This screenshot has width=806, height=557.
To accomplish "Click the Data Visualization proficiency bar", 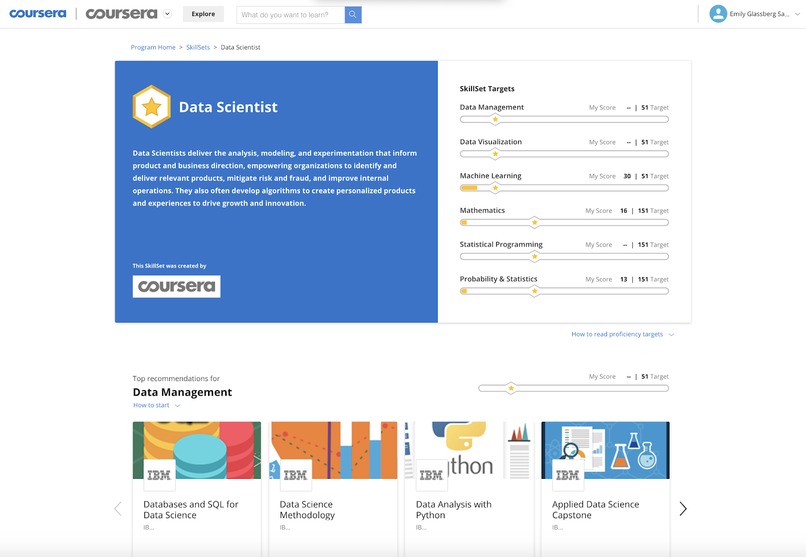I will tap(564, 154).
